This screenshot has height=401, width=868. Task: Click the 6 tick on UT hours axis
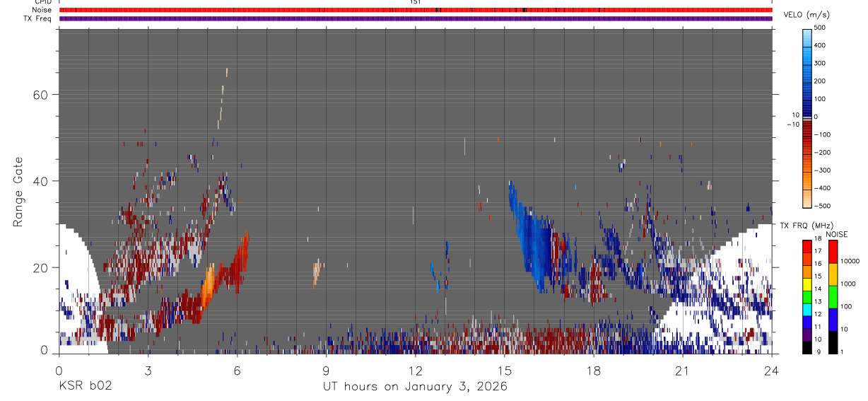237,371
